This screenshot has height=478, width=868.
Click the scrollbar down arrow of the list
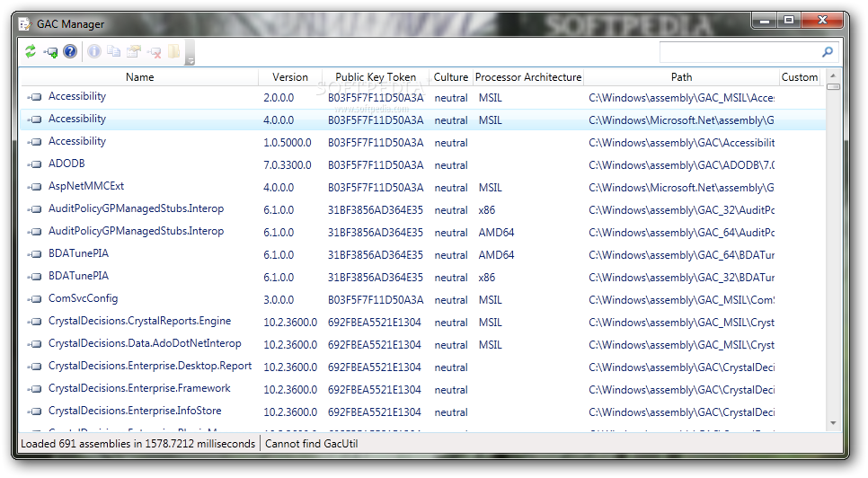833,423
